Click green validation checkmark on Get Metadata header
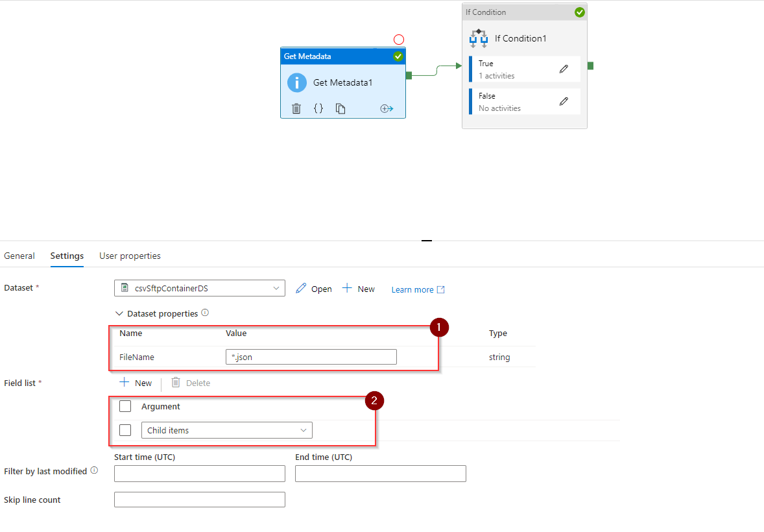The width and height of the screenshot is (764, 532). click(x=398, y=56)
